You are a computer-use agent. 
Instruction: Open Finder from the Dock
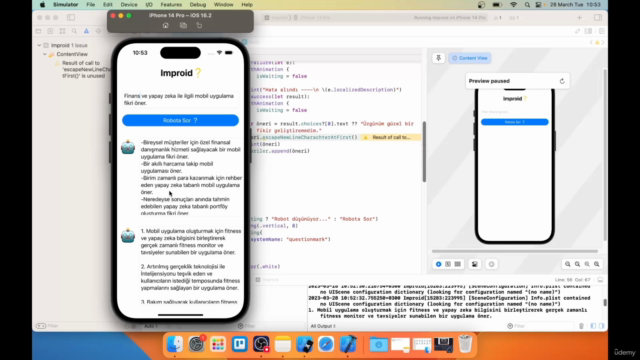click(175, 344)
